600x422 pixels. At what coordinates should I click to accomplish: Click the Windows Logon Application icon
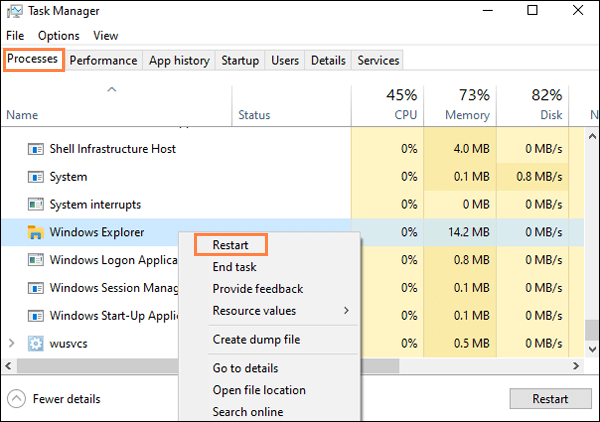36,260
